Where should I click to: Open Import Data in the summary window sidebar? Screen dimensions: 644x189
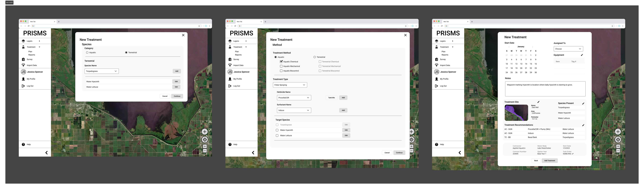click(x=445, y=65)
